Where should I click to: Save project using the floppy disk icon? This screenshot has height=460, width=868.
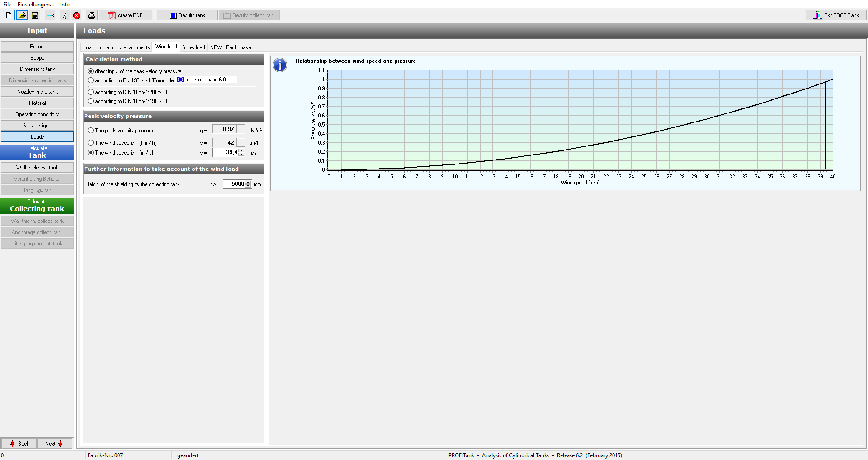pos(35,15)
